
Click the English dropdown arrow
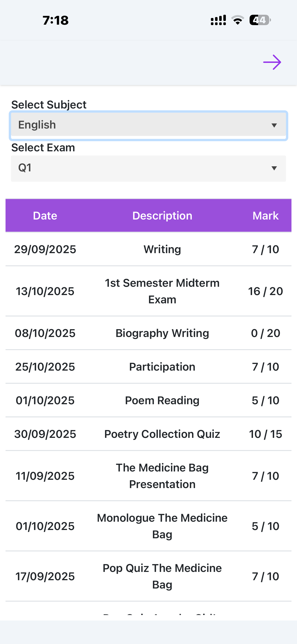(274, 125)
